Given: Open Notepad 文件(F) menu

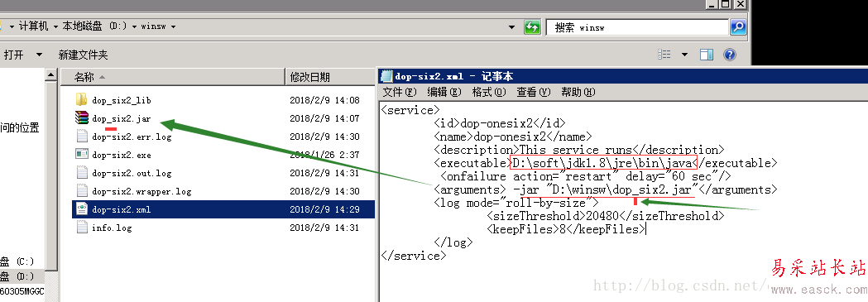Looking at the screenshot, I should (400, 92).
